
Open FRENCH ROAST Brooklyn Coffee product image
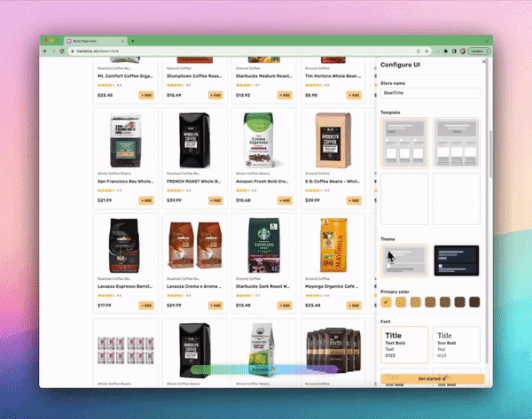(195, 140)
